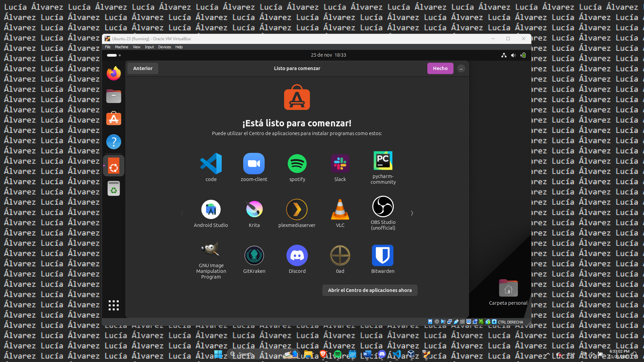Open Firefox from the Ubuntu dock
Image resolution: width=644 pixels, height=362 pixels.
[x=114, y=73]
